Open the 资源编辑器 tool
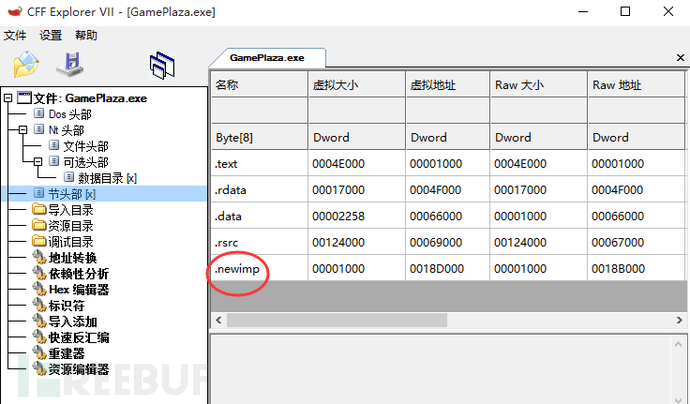Image resolution: width=690 pixels, height=404 pixels. (x=79, y=369)
